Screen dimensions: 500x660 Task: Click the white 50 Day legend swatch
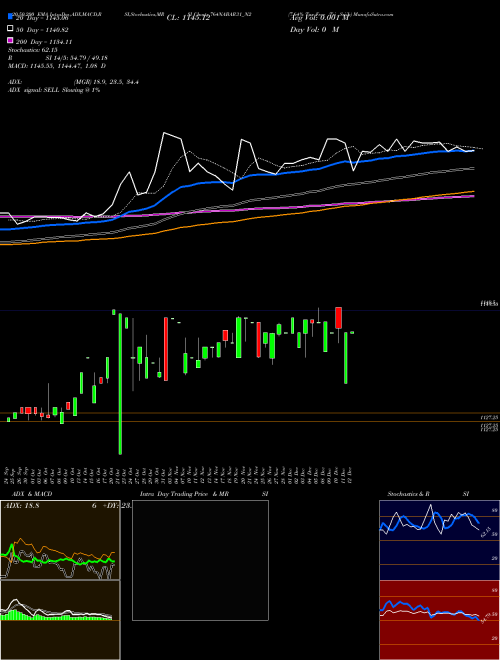click(x=10, y=29)
